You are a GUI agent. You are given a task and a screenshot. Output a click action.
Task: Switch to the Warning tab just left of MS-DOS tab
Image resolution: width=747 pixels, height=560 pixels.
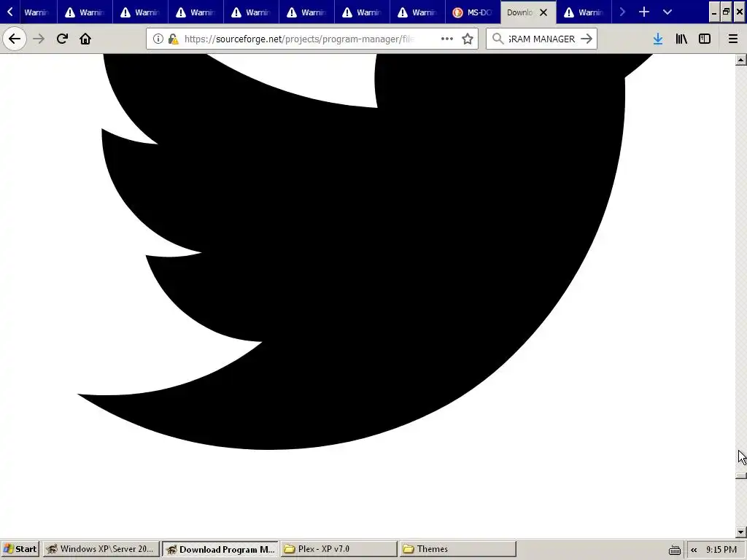pyautogui.click(x=417, y=12)
